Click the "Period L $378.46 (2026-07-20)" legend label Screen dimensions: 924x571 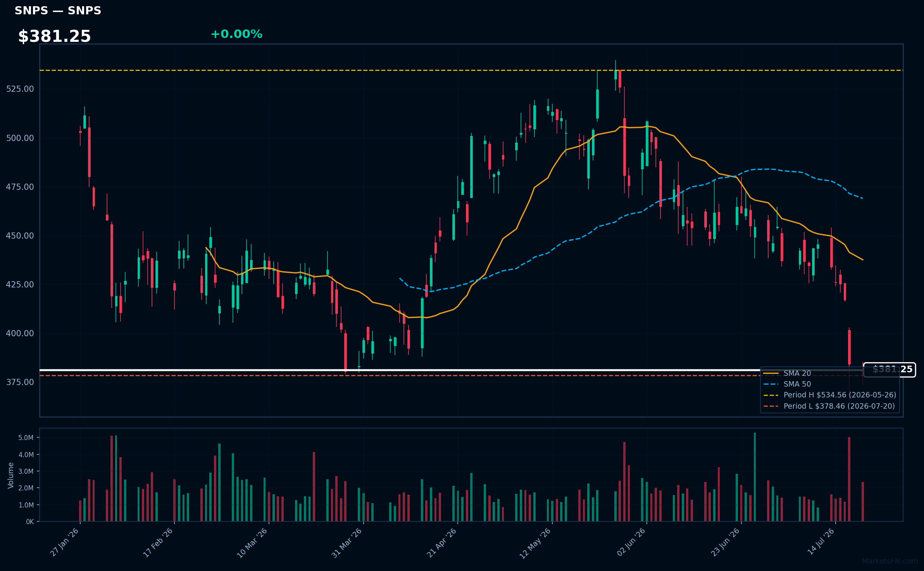[x=839, y=406]
